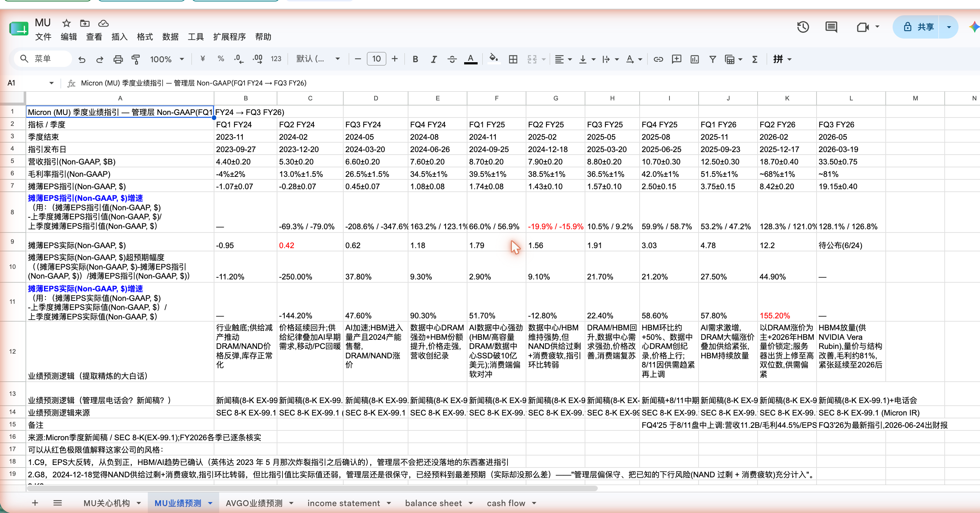Image resolution: width=980 pixels, height=513 pixels.
Task: Switch to the MU关心机构 sheet tab
Action: pyautogui.click(x=107, y=503)
